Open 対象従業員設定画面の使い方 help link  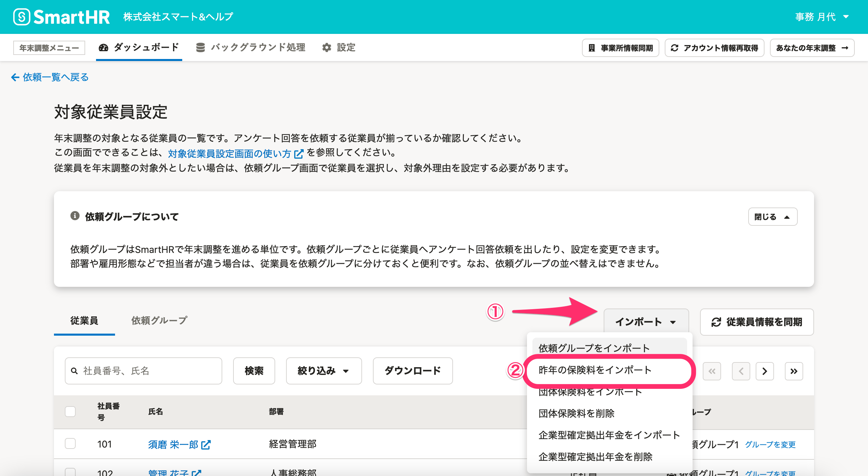(235, 154)
